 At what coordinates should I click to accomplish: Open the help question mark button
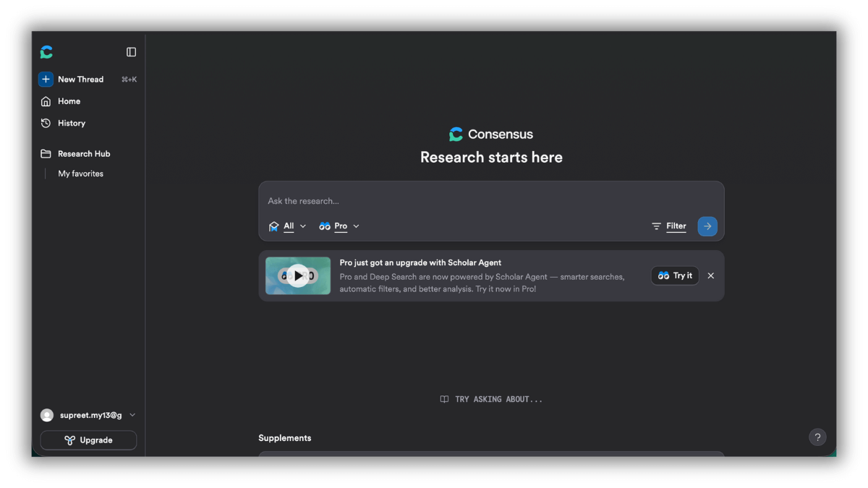tap(817, 437)
